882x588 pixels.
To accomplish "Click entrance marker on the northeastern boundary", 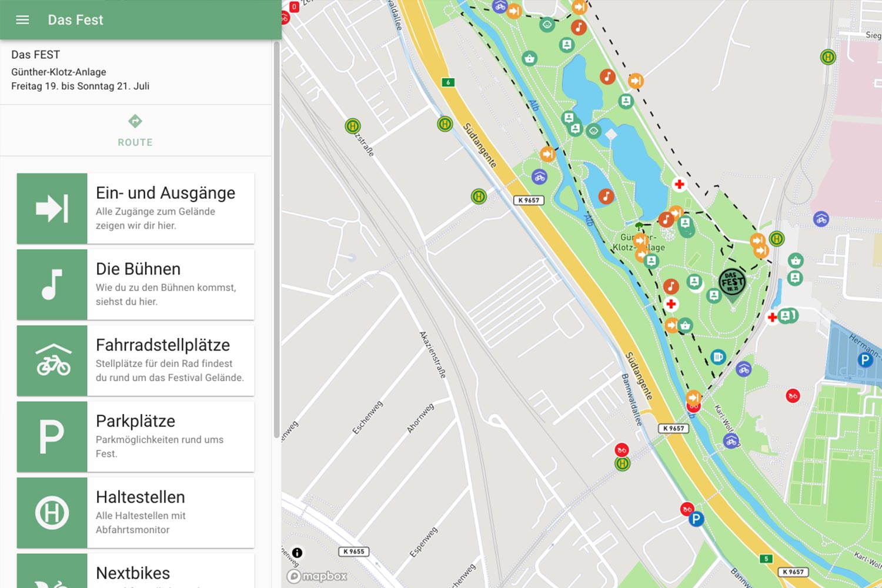I will (636, 81).
